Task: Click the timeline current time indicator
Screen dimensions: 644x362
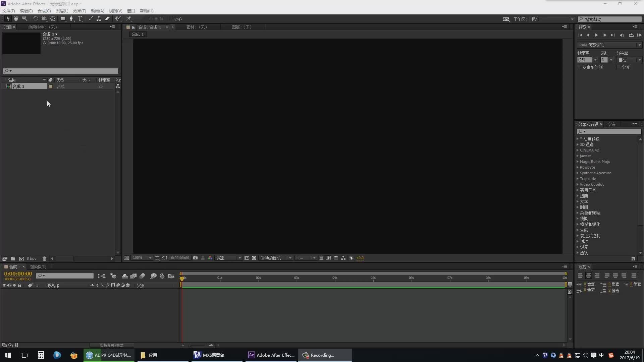Action: [x=182, y=278]
